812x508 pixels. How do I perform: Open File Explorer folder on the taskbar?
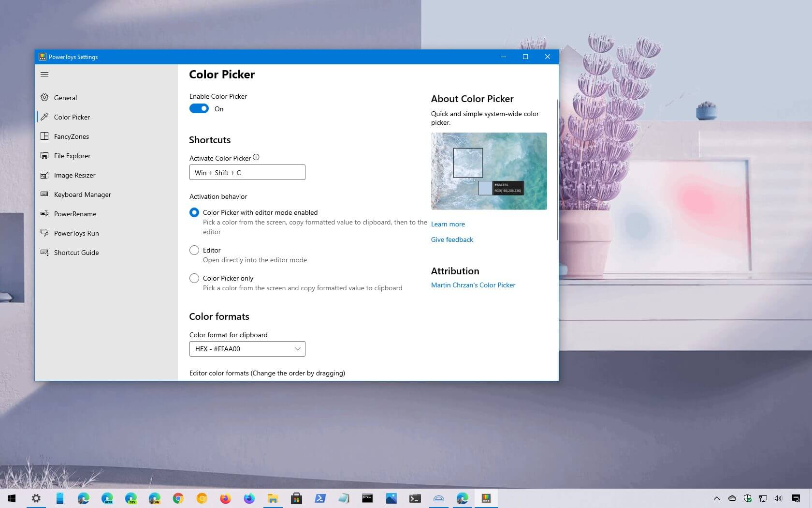click(x=273, y=498)
